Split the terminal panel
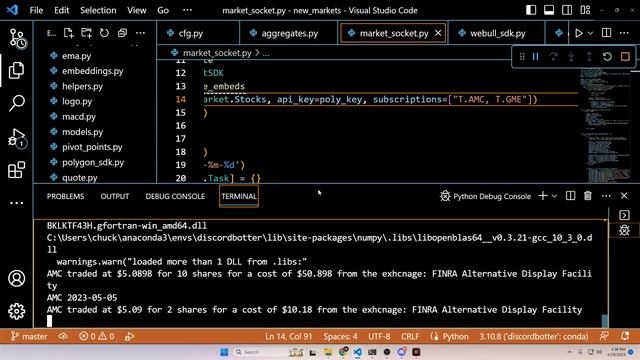The height and width of the screenshot is (360, 640). tap(570, 196)
